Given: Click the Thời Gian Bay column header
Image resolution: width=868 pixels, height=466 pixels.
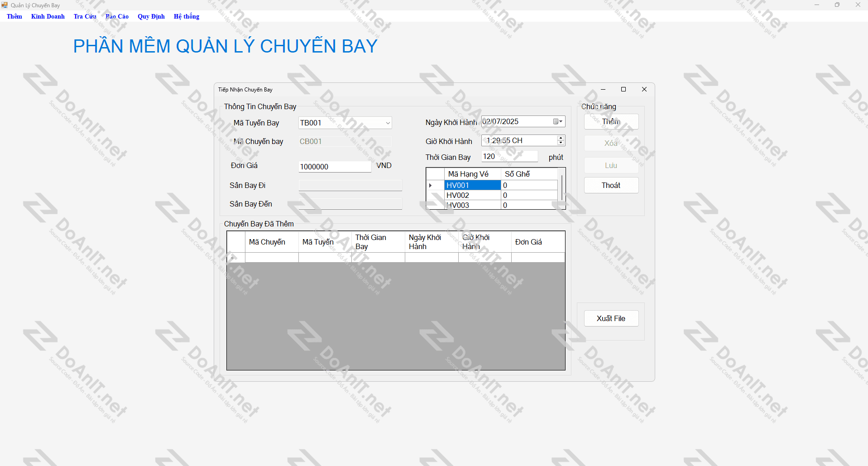Looking at the screenshot, I should (x=378, y=242).
